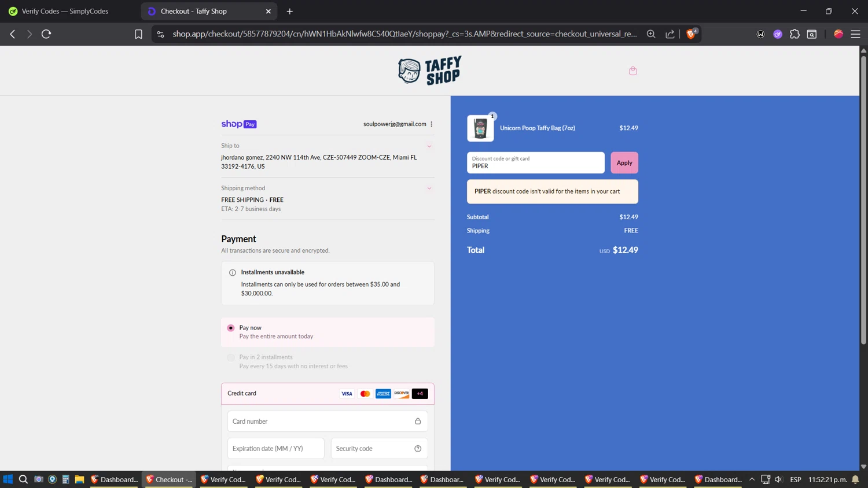Open the ESP input language indicator
The width and height of the screenshot is (868, 488).
tap(796, 479)
